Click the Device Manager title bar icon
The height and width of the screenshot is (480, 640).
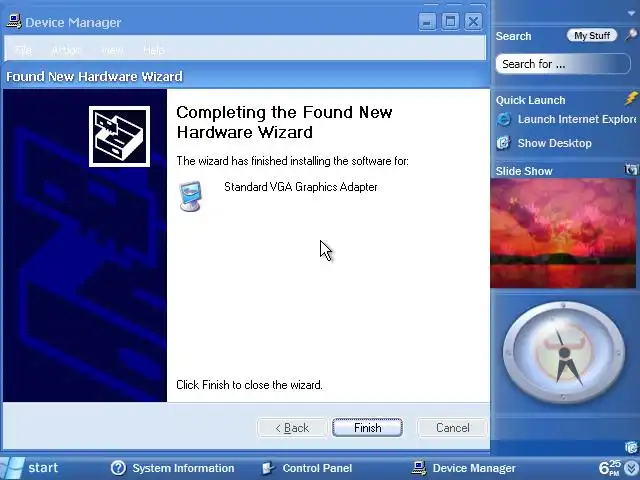tap(14, 21)
